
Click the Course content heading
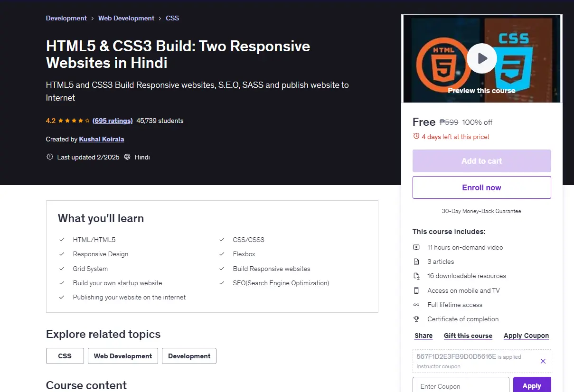point(86,385)
